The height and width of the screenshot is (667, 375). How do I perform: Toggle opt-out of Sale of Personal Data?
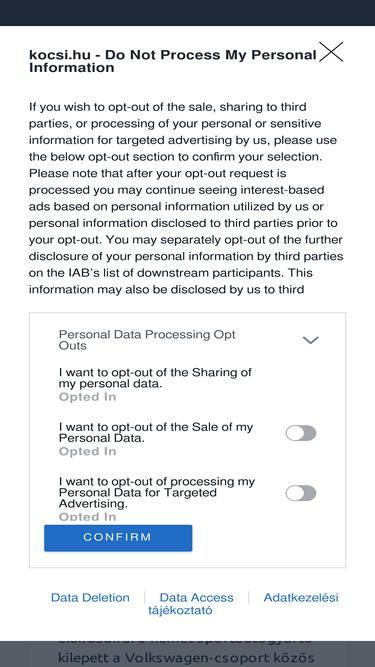point(301,433)
